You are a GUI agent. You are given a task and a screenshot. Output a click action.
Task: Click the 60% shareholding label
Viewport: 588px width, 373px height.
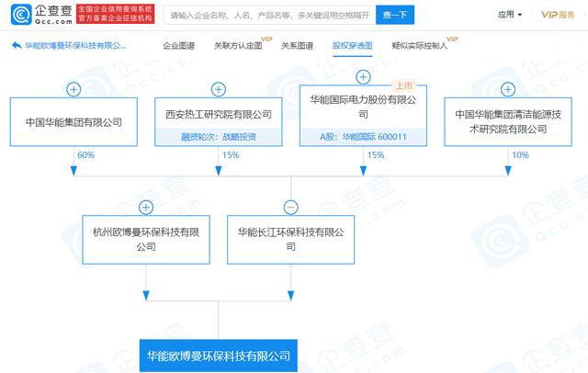[85, 155]
